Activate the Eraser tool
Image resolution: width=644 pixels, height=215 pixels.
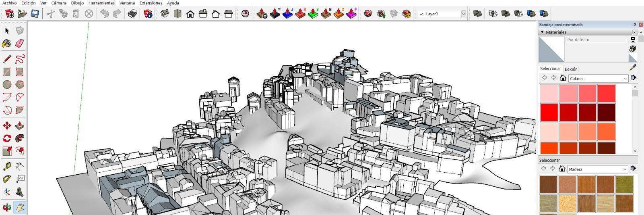tap(20, 44)
